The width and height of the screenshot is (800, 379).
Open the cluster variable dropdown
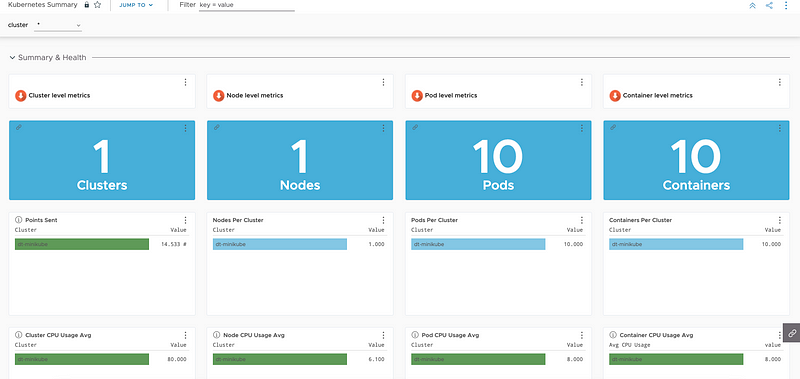coord(58,25)
